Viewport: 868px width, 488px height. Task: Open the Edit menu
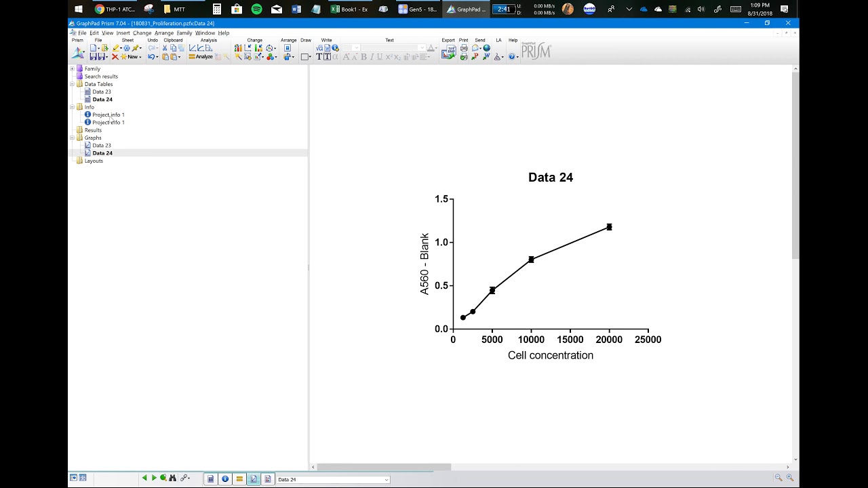94,33
